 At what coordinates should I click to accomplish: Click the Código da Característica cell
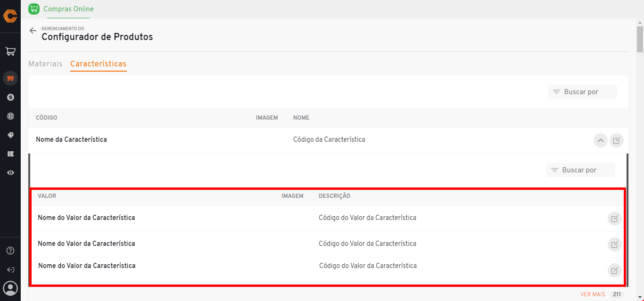point(329,139)
